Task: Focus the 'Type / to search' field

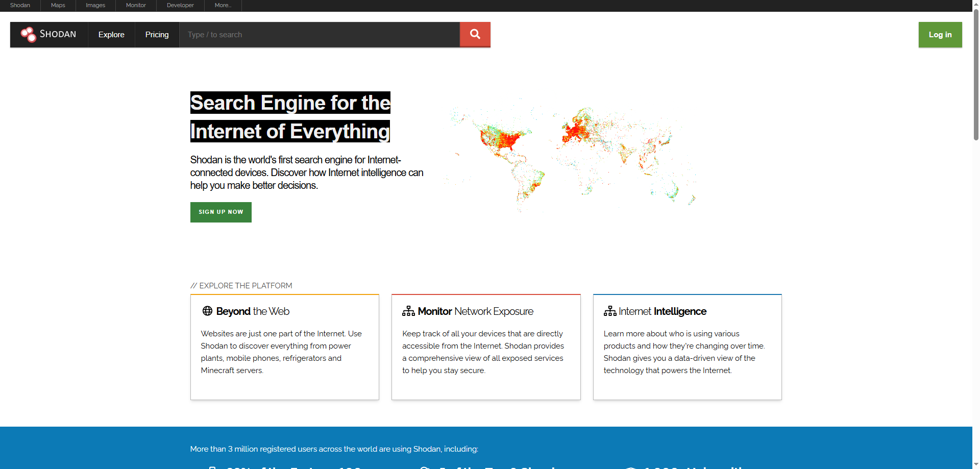Action: pyautogui.click(x=320, y=34)
